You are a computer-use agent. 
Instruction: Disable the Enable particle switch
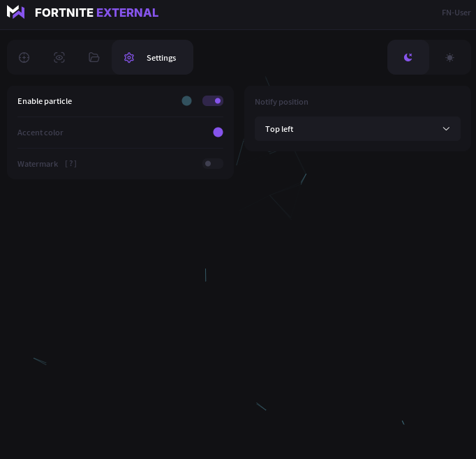point(213,101)
